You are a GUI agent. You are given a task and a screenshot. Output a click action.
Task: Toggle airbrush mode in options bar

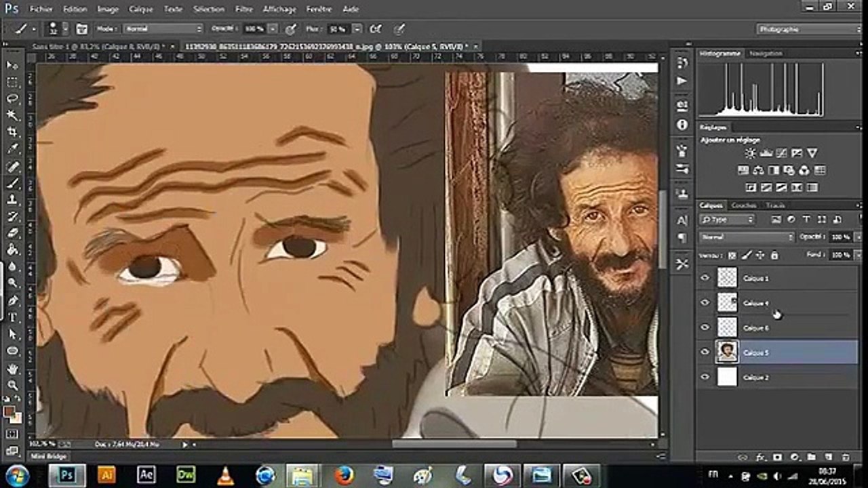[375, 29]
